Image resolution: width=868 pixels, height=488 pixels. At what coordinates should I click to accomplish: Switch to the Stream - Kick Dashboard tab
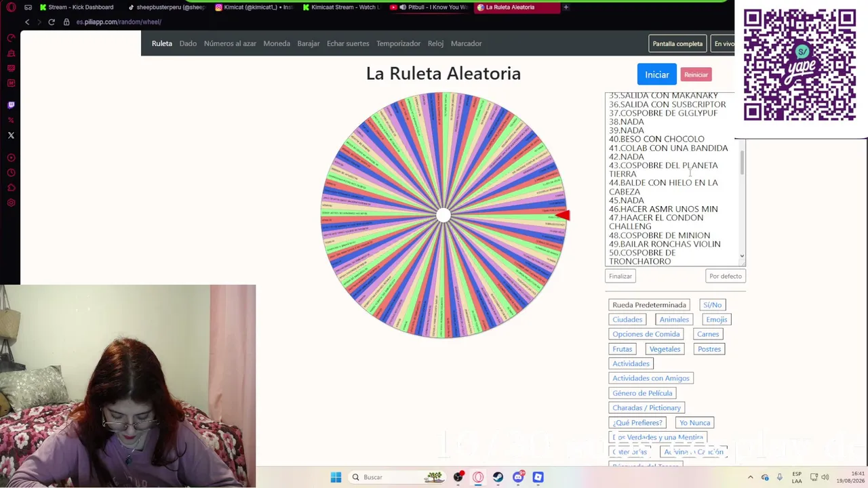(77, 7)
